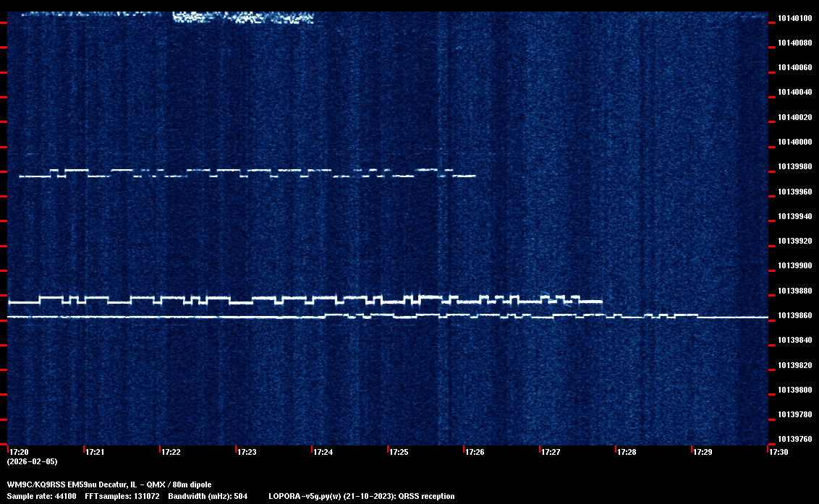Select the Sample rate: 44100 text
Viewport: 819px width, 504px height.
(41, 496)
